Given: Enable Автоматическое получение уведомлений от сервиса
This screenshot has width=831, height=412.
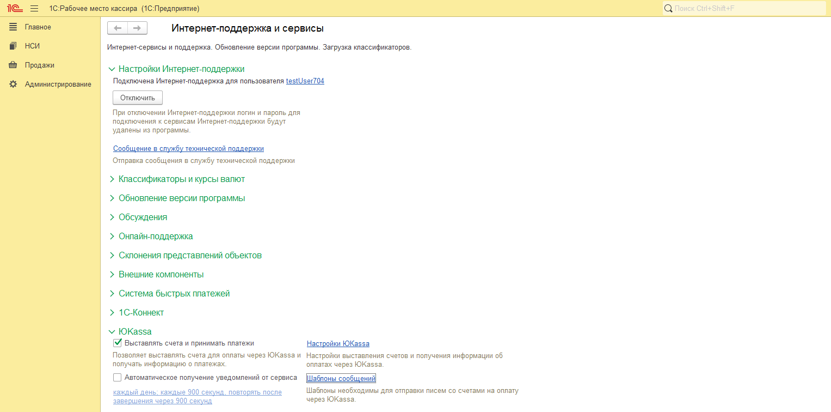Looking at the screenshot, I should 117,378.
